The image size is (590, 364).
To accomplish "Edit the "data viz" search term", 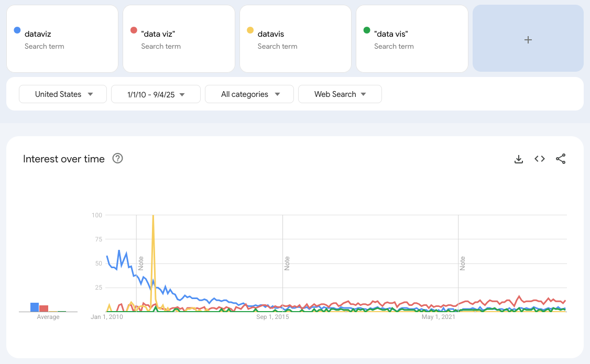I will coord(158,34).
